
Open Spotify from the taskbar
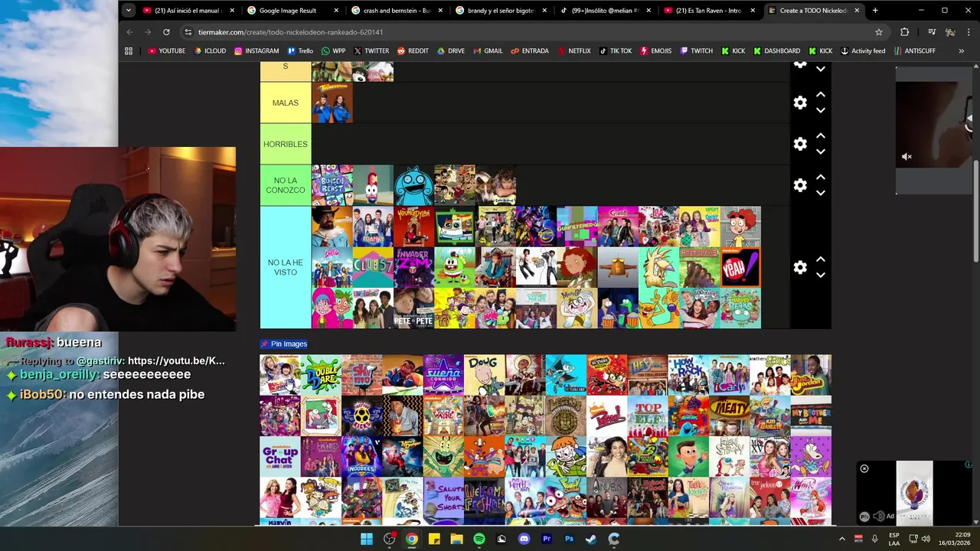pyautogui.click(x=479, y=539)
